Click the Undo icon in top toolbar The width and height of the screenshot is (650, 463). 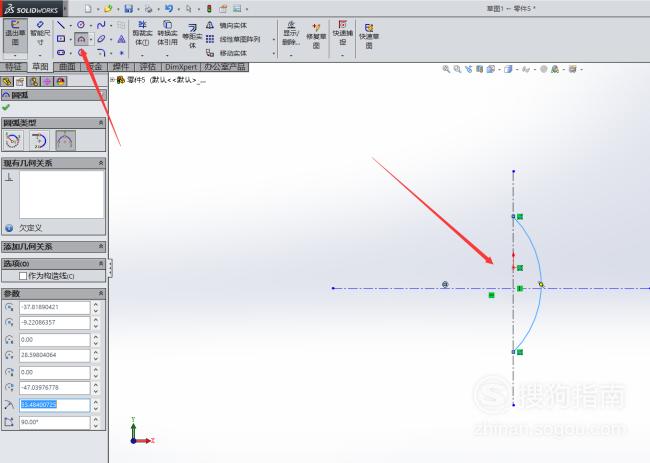point(169,8)
